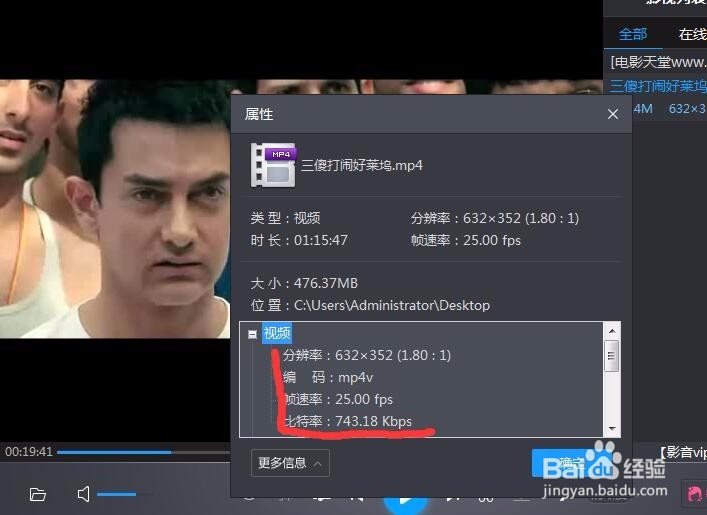Click the 时长：01:15:47 text

(x=299, y=240)
